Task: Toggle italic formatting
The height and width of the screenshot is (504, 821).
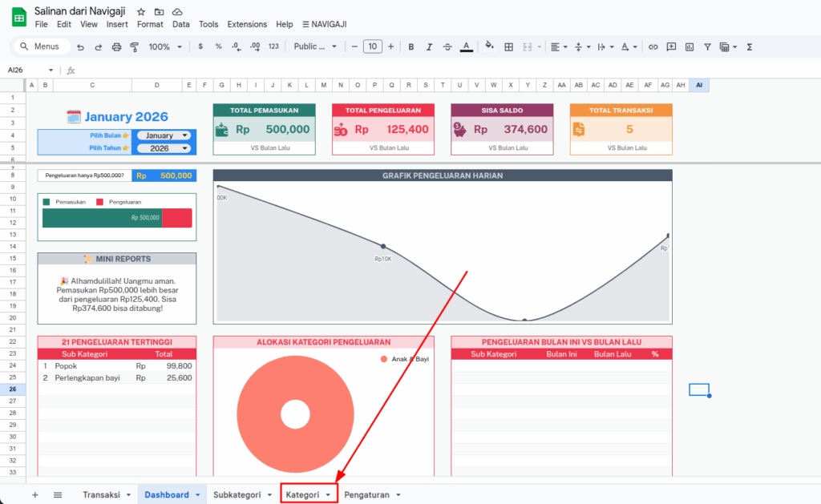Action: 430,47
